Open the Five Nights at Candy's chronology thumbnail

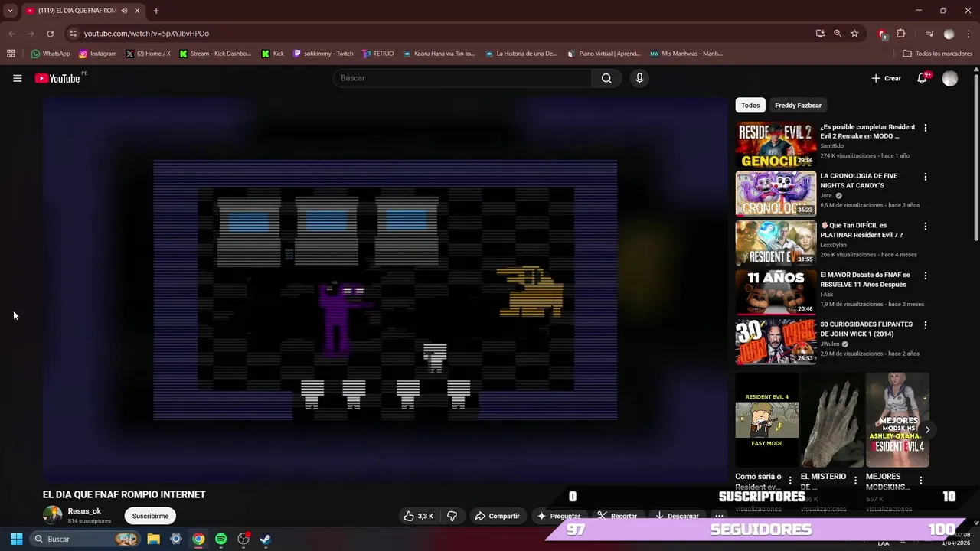click(776, 194)
